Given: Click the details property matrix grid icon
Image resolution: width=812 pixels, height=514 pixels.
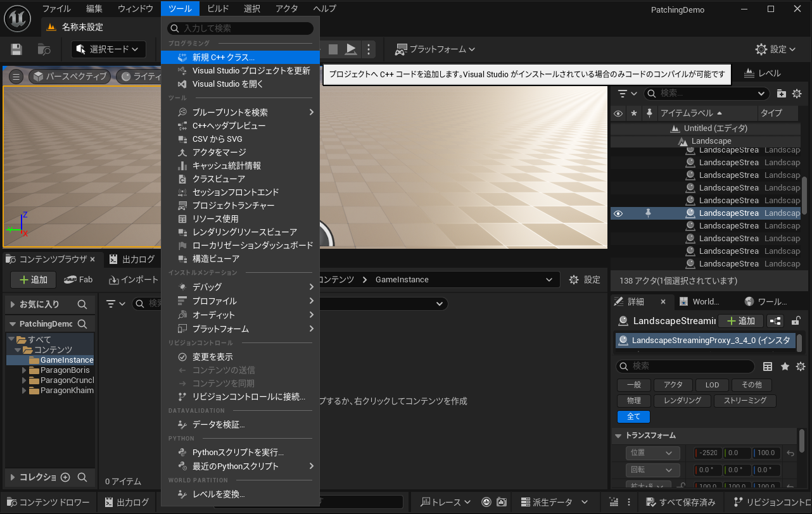Looking at the screenshot, I should coord(768,367).
